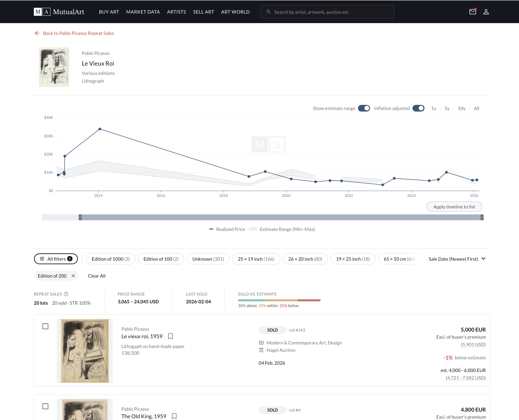This screenshot has height=420, width=519.
Task: Bookmark The Old King, 1959 lot
Action: tap(174, 416)
